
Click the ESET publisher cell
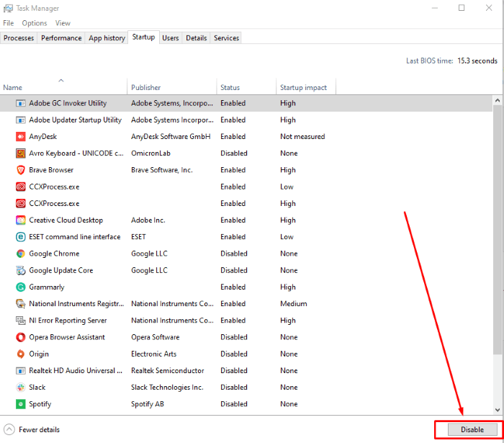point(138,237)
